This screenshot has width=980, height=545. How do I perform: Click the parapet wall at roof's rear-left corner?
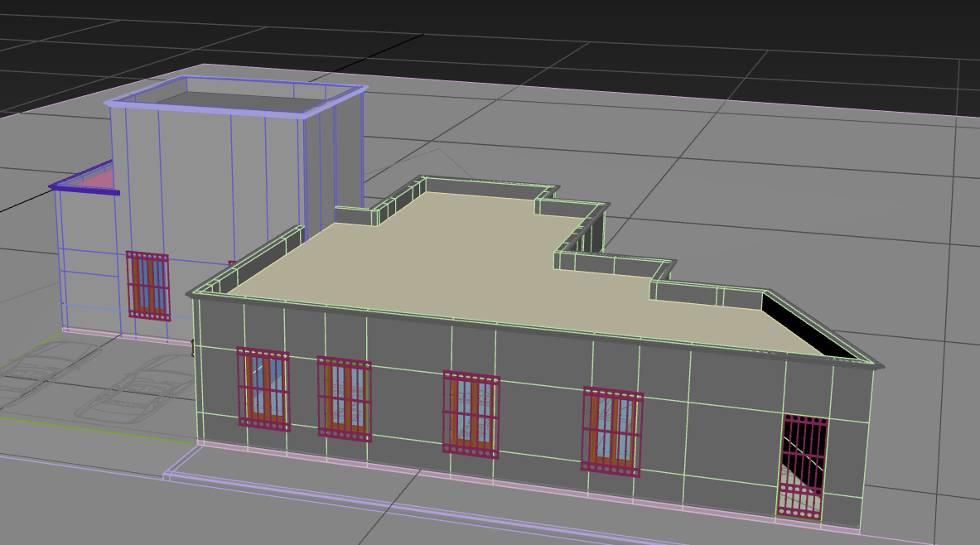[x=355, y=216]
